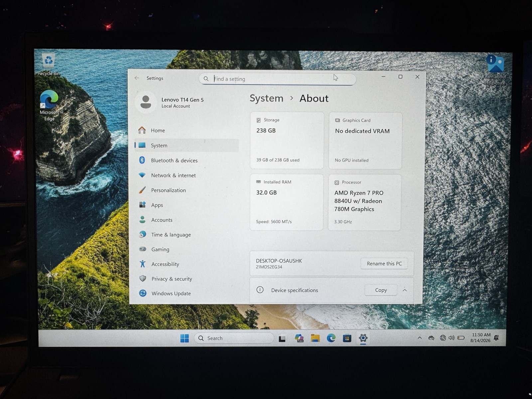Open Task View from the taskbar

[282, 338]
